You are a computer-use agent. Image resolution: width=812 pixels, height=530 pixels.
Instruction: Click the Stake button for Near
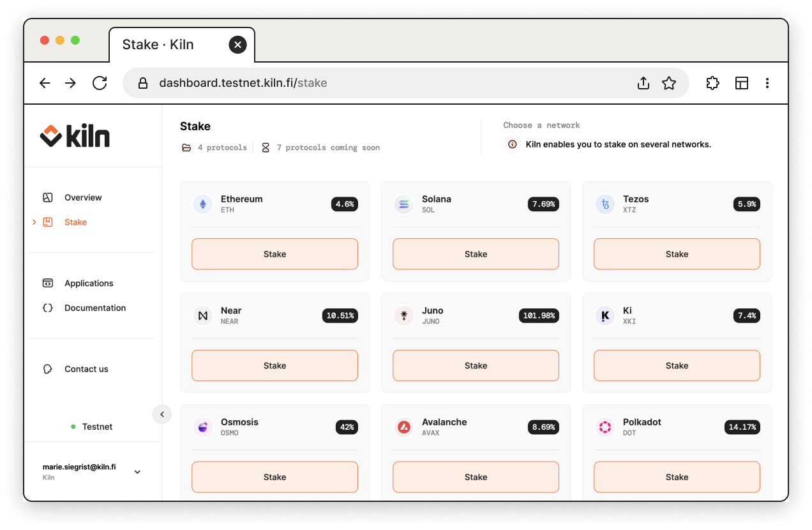coord(274,366)
